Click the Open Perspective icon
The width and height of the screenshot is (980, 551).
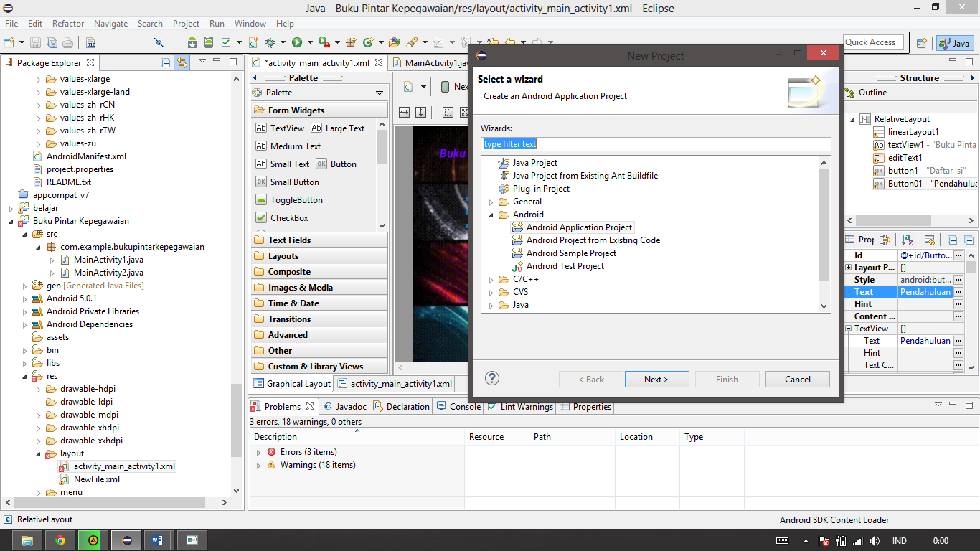pyautogui.click(x=922, y=43)
